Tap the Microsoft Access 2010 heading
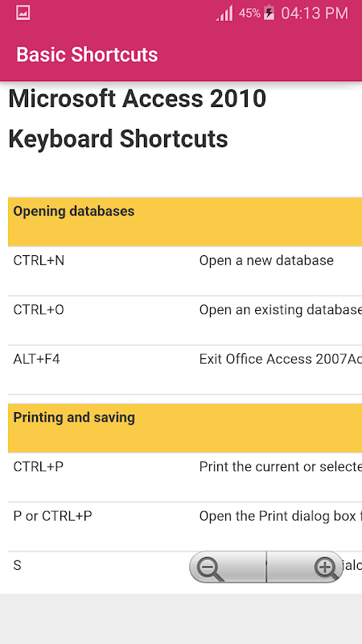The height and width of the screenshot is (644, 362). tap(138, 99)
